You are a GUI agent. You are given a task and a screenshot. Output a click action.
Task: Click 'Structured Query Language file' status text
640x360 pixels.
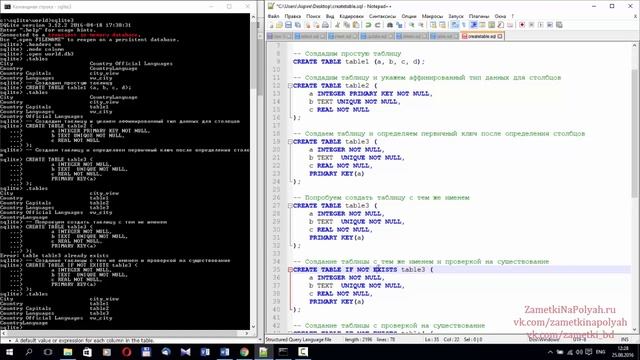(299, 340)
